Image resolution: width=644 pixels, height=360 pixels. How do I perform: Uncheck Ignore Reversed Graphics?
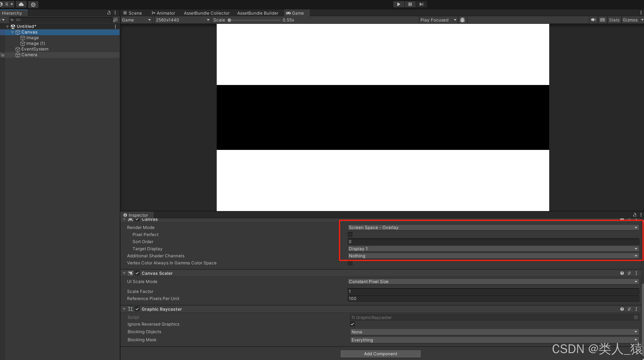(x=352, y=324)
